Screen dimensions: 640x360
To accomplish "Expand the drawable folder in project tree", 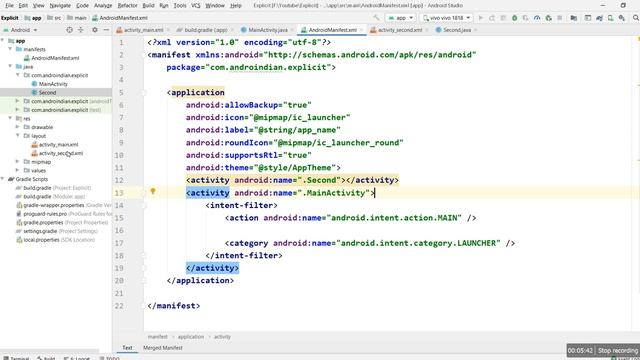I will click(18, 127).
